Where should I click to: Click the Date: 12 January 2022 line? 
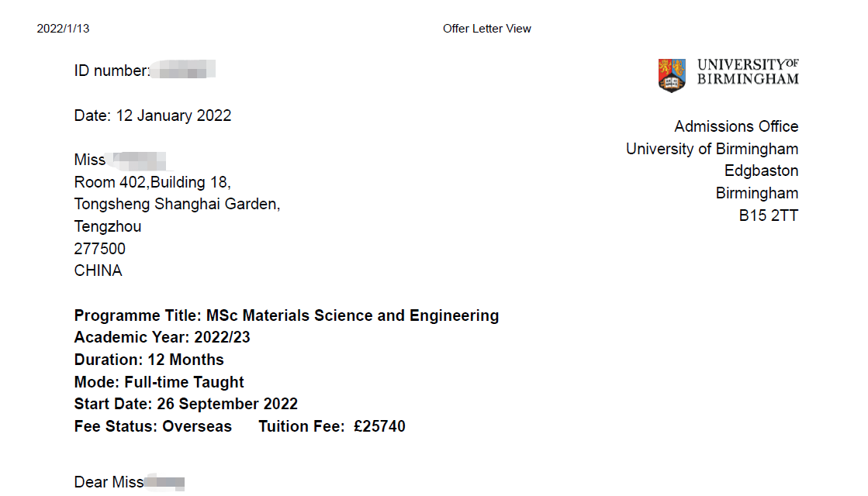[x=153, y=115]
